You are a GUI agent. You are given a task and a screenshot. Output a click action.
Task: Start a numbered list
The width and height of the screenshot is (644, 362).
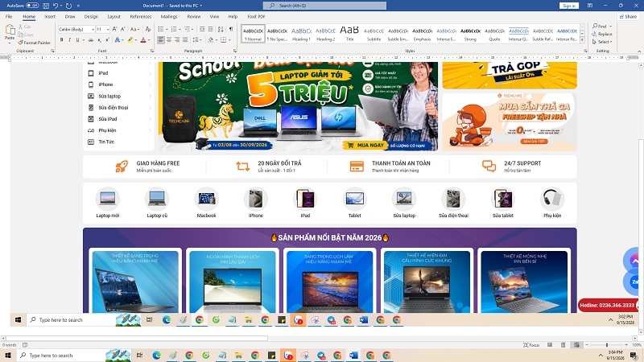(x=174, y=29)
